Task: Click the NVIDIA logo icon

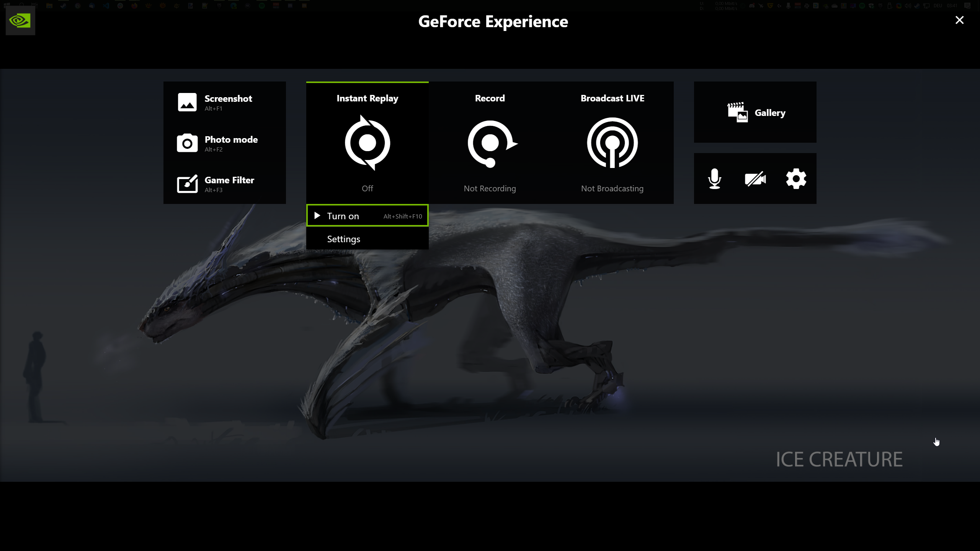Action: tap(20, 21)
